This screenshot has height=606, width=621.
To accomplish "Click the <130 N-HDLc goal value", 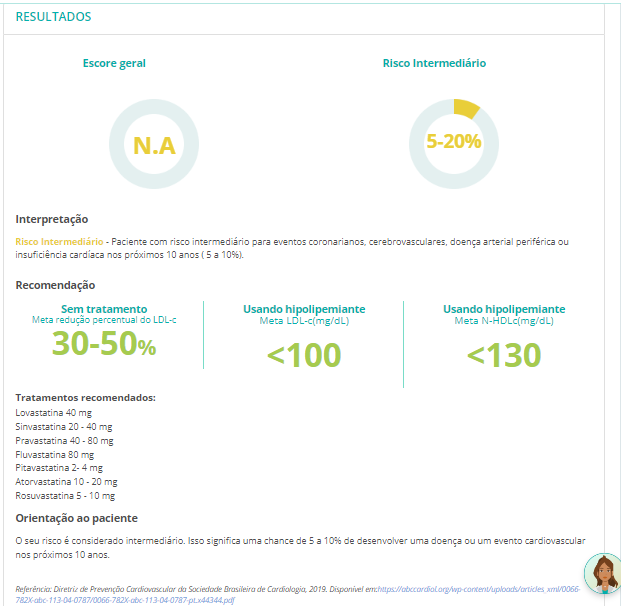I will 504,355.
